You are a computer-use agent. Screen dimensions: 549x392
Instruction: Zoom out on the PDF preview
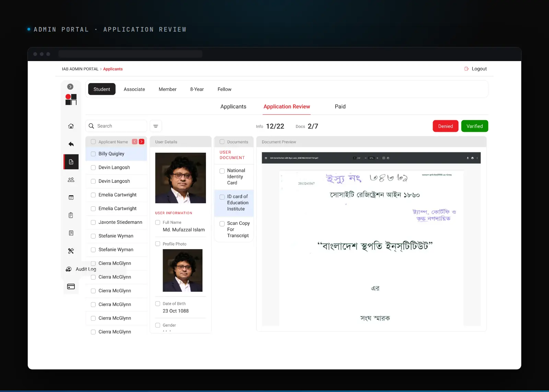(366, 158)
